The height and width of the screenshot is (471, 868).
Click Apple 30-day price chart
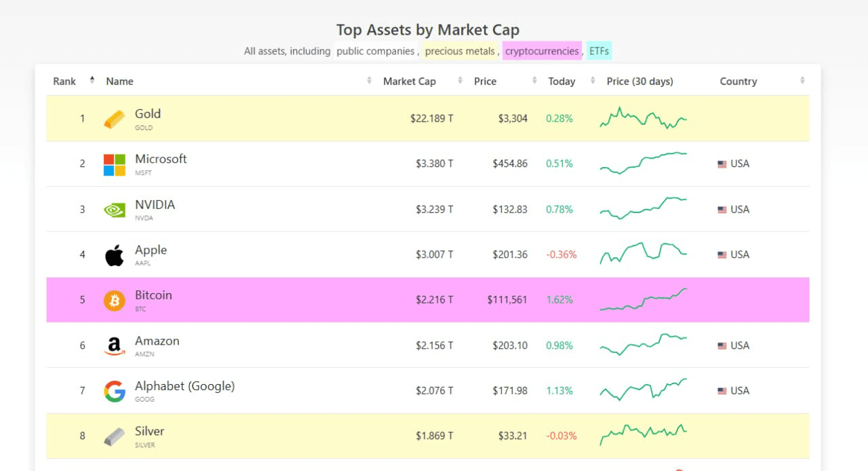tap(644, 254)
